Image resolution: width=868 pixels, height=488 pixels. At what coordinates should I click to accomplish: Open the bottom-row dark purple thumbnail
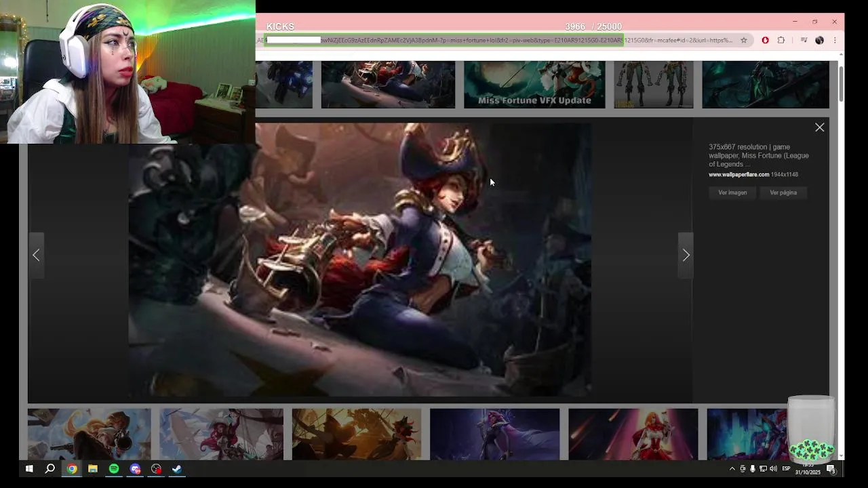(x=495, y=434)
